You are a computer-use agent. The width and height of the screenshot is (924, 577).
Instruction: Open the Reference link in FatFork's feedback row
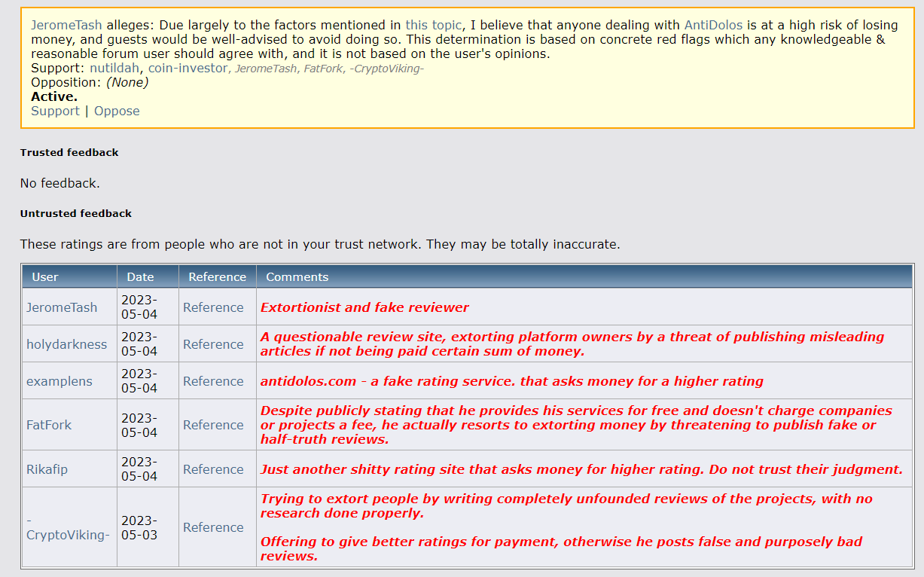[213, 425]
